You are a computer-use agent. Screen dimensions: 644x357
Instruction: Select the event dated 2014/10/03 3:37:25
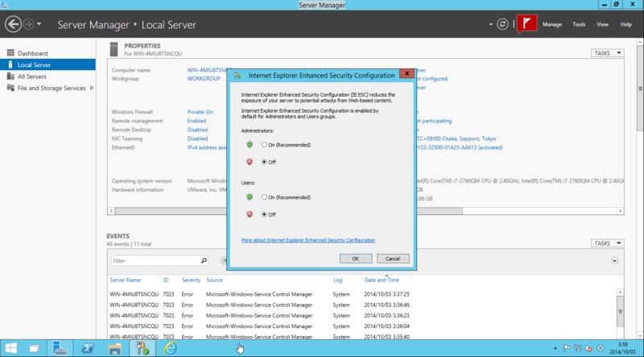259,294
